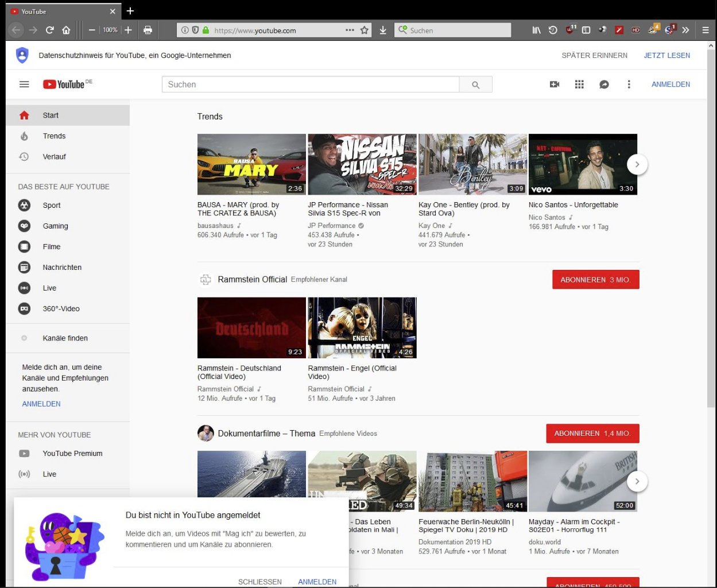Play Nico Santos Unforgettable thumbnail
This screenshot has height=588, width=717.
point(583,164)
